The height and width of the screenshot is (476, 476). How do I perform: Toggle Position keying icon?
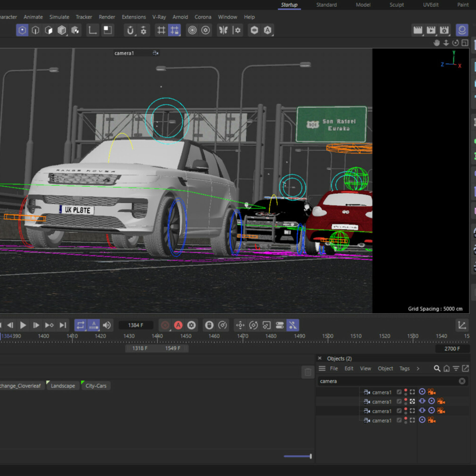coord(240,325)
